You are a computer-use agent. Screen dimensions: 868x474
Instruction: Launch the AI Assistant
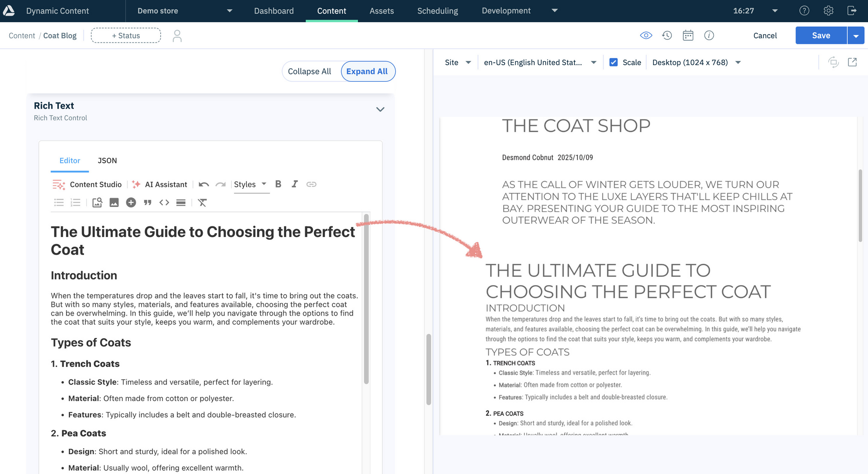(x=160, y=184)
